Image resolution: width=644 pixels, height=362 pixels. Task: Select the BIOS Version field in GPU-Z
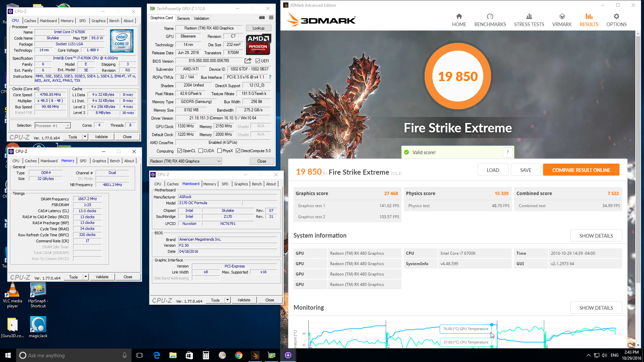(209, 61)
